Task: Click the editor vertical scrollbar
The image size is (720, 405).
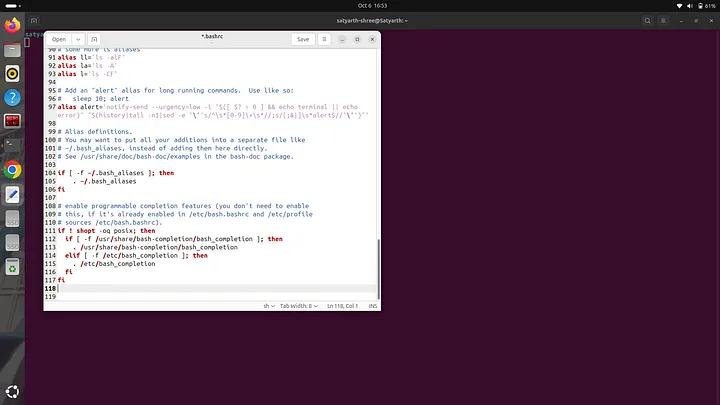Action: [378, 269]
